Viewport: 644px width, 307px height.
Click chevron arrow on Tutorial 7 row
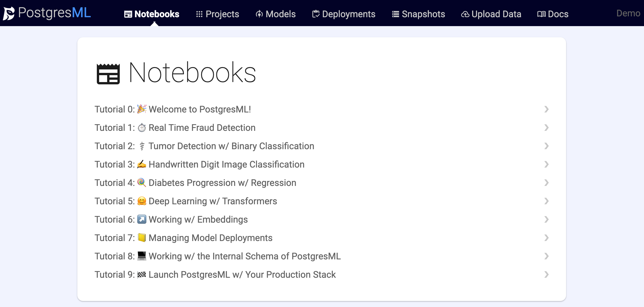[546, 238]
